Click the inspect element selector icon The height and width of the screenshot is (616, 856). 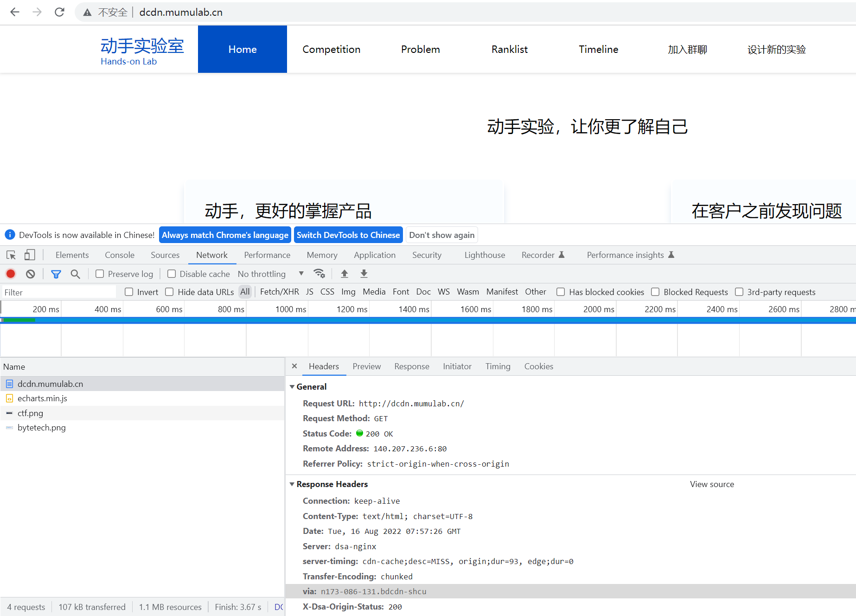coord(11,255)
